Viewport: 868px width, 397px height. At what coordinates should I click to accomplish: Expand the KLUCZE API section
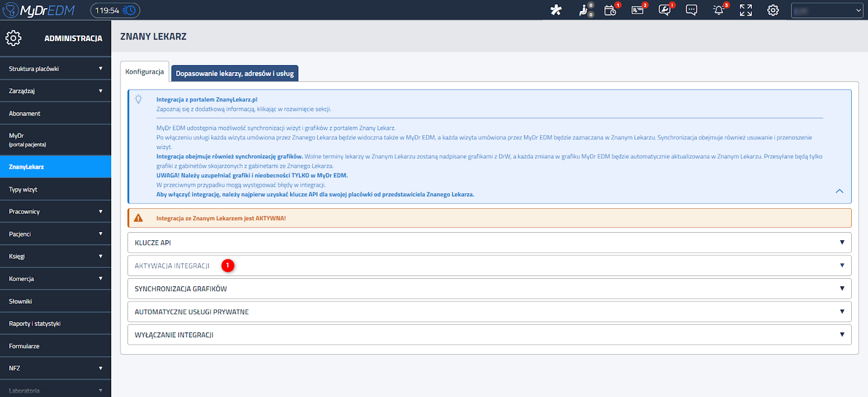(489, 242)
